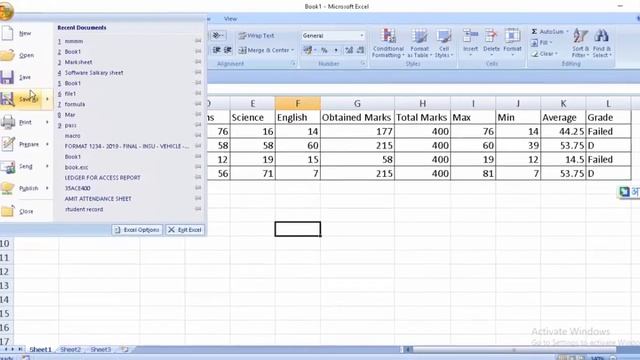Click the text Orientation icon
This screenshot has width=640, height=360.
click(218, 36)
